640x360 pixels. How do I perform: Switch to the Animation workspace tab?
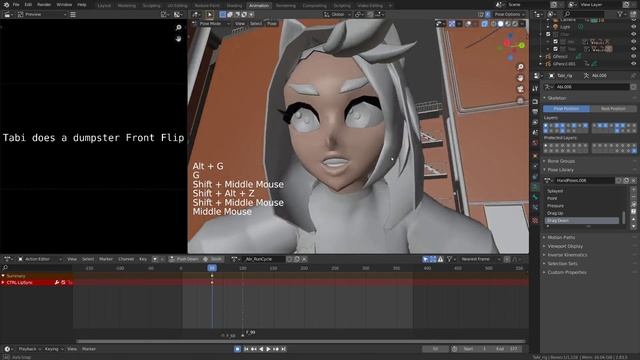pyautogui.click(x=259, y=6)
